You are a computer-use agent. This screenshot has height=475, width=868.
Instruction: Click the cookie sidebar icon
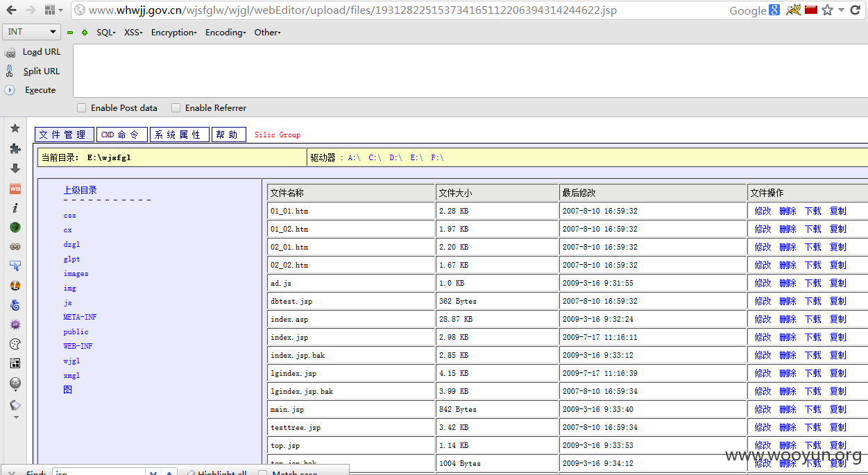pos(15,344)
